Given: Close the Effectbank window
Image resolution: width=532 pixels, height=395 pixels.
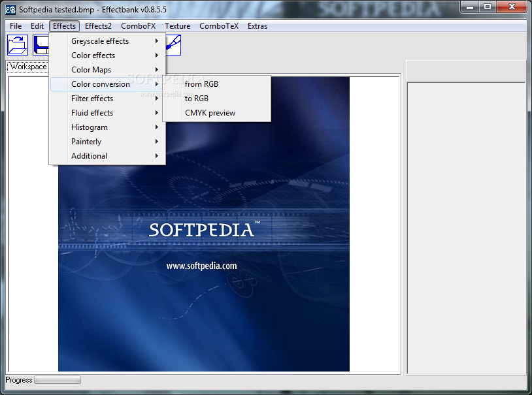Looking at the screenshot, I should pyautogui.click(x=512, y=7).
